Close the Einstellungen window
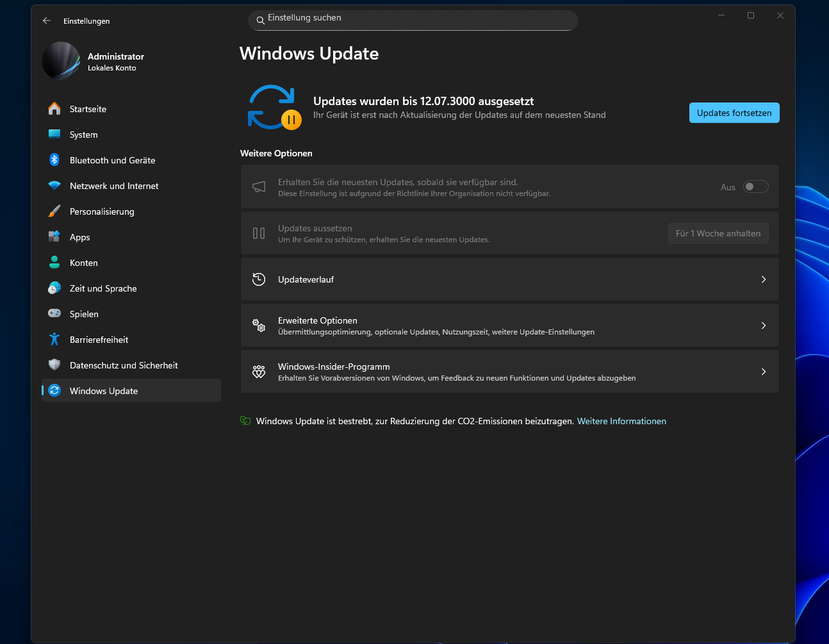Screen dimensions: 829x644 coord(780,15)
